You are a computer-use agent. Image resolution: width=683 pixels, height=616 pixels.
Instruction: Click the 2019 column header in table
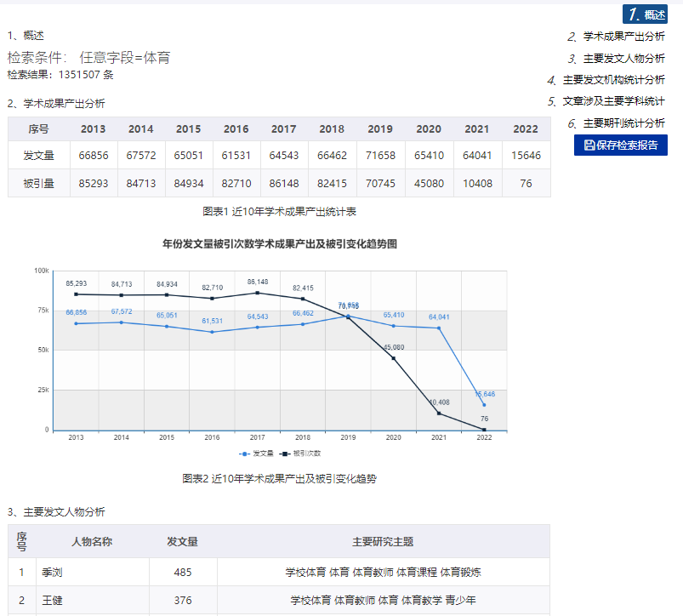tap(380, 129)
